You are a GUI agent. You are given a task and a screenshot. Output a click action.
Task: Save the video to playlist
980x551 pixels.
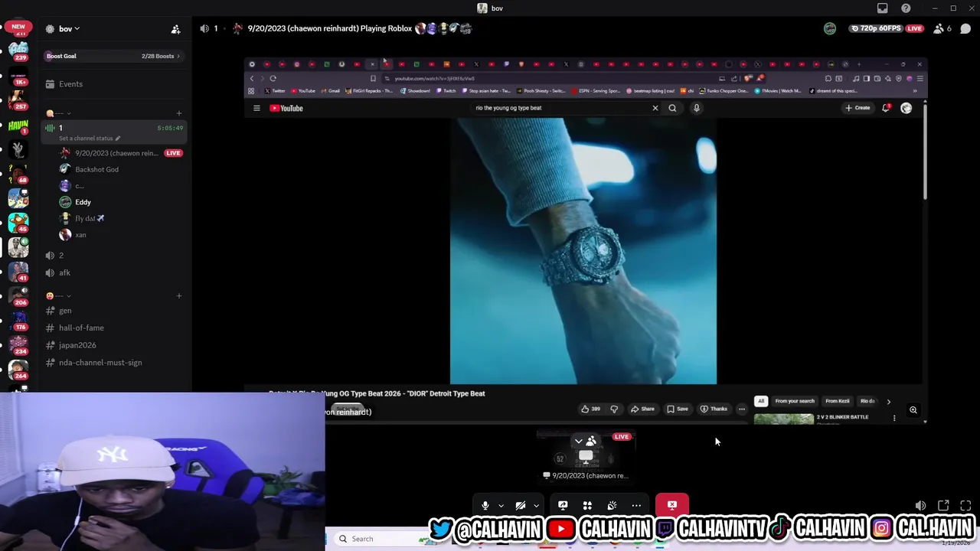[678, 409]
